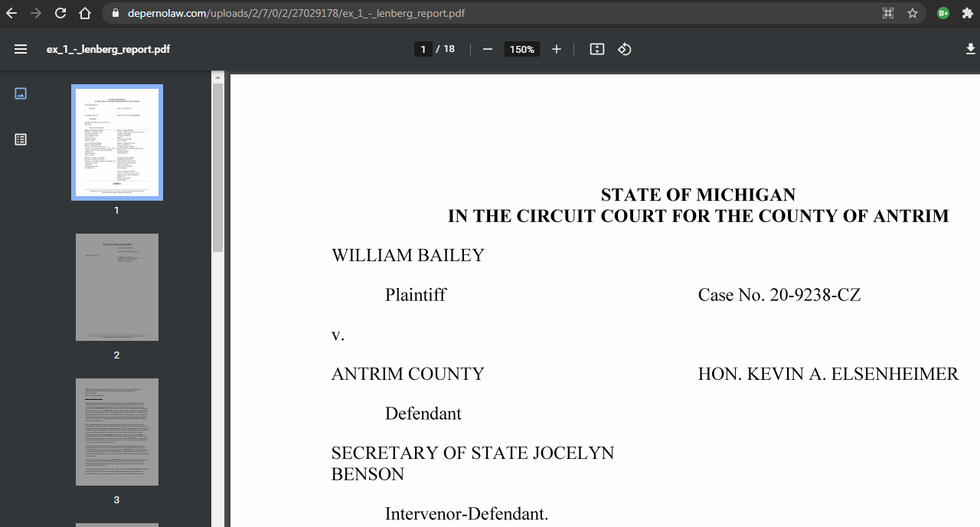Click the "ANTRIM COUNTY" defendant name

(x=408, y=374)
